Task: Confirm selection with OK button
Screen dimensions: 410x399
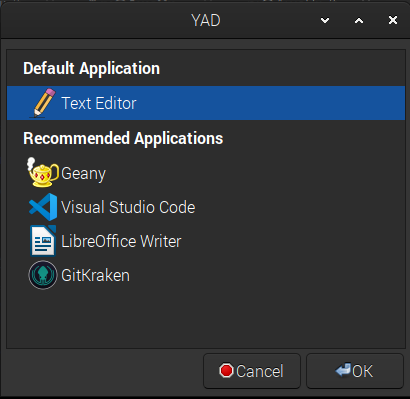Action: [355, 371]
